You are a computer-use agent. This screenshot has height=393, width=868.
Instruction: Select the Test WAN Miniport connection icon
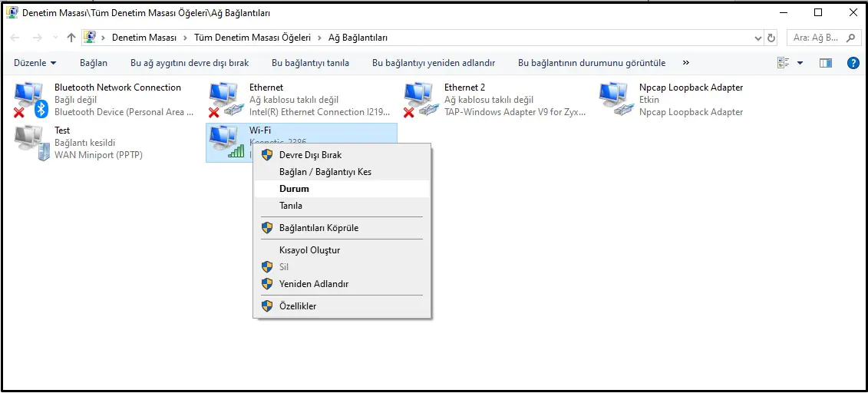[31, 143]
